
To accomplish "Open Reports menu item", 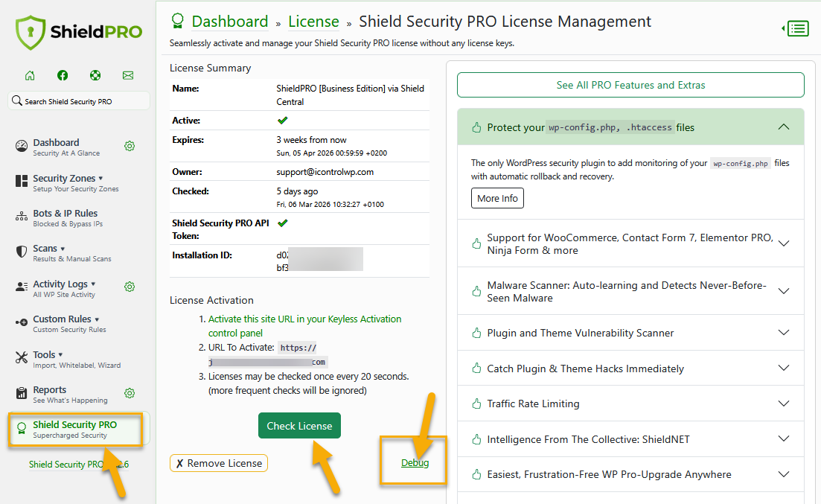I will click(x=70, y=394).
